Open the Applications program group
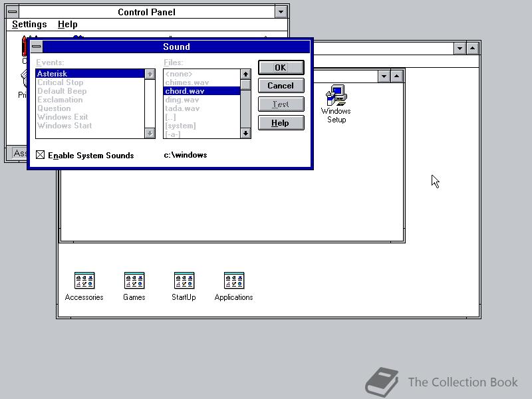532x399 pixels. pyautogui.click(x=233, y=279)
